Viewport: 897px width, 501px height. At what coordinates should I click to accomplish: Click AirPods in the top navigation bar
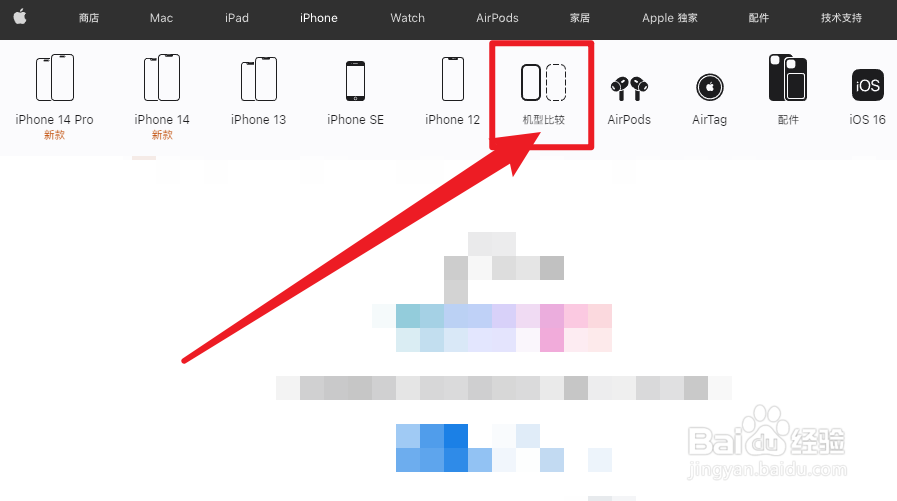tap(497, 18)
